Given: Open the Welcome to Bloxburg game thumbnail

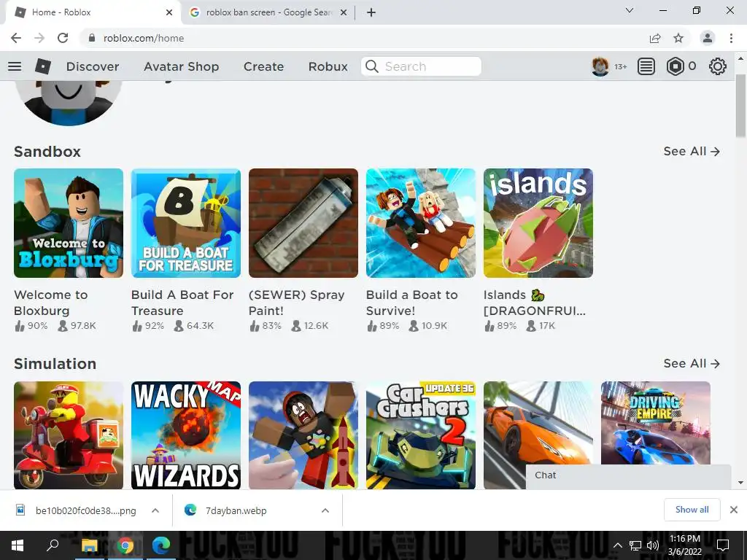Looking at the screenshot, I should [x=69, y=223].
